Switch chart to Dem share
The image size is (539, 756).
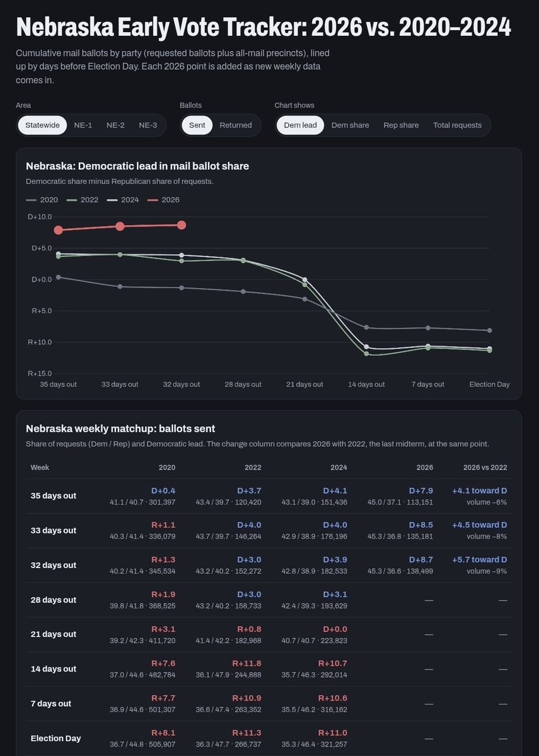tap(350, 125)
